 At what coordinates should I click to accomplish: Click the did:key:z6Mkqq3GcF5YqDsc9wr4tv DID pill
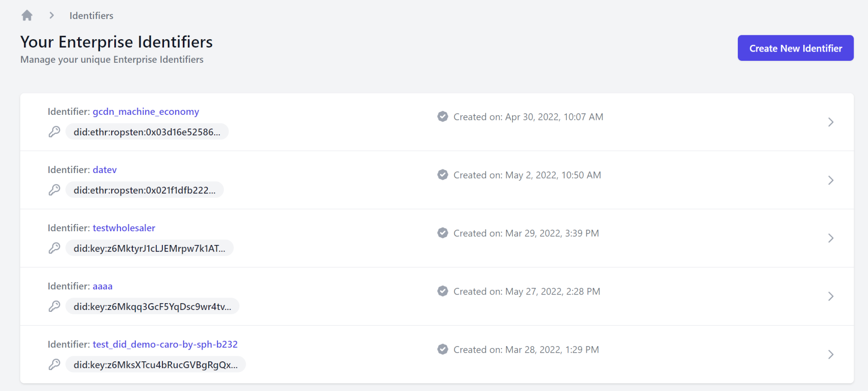coord(152,306)
